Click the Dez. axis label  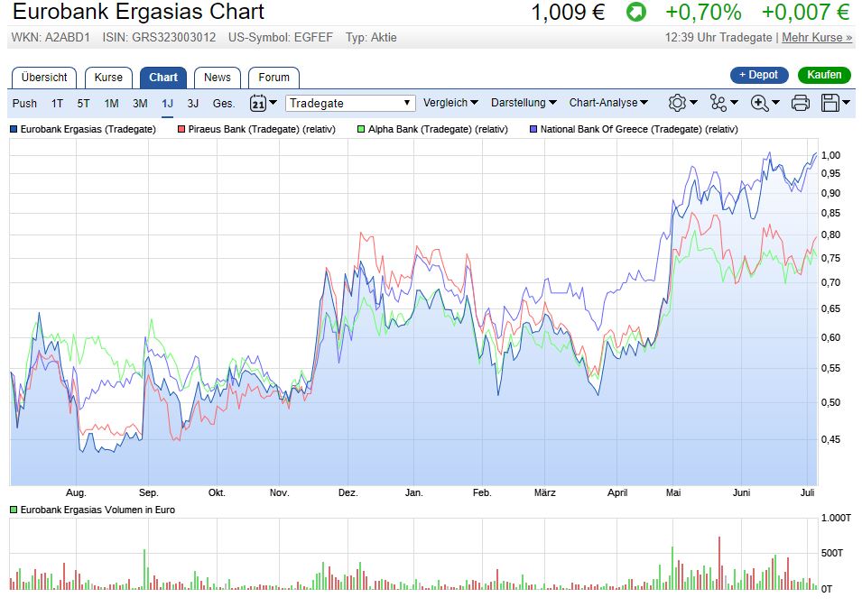348,493
